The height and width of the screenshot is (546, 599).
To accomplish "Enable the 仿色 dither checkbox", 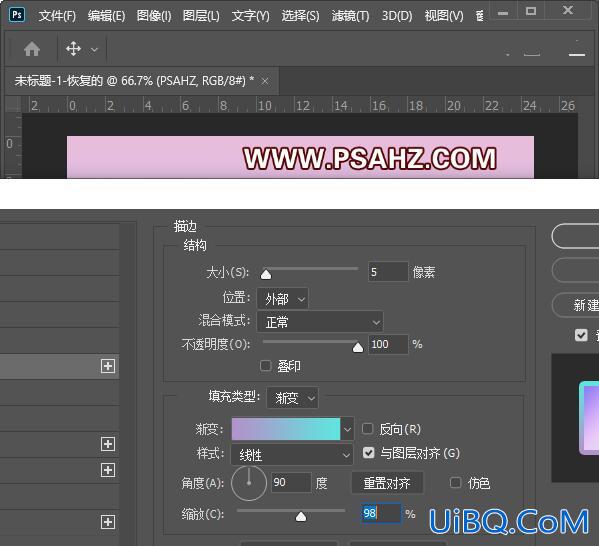I will 455,483.
